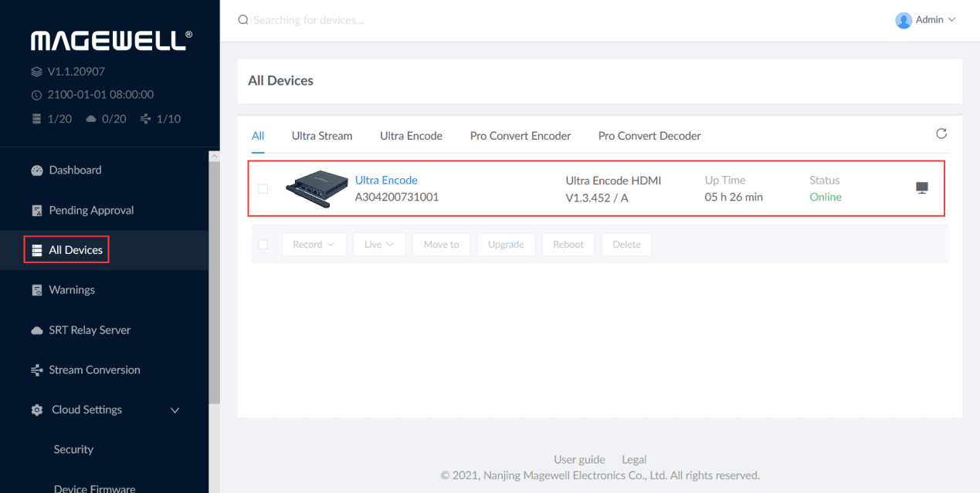Click the SRT Relay Server cloud icon
Viewport: 980px width, 493px height.
pyautogui.click(x=36, y=330)
